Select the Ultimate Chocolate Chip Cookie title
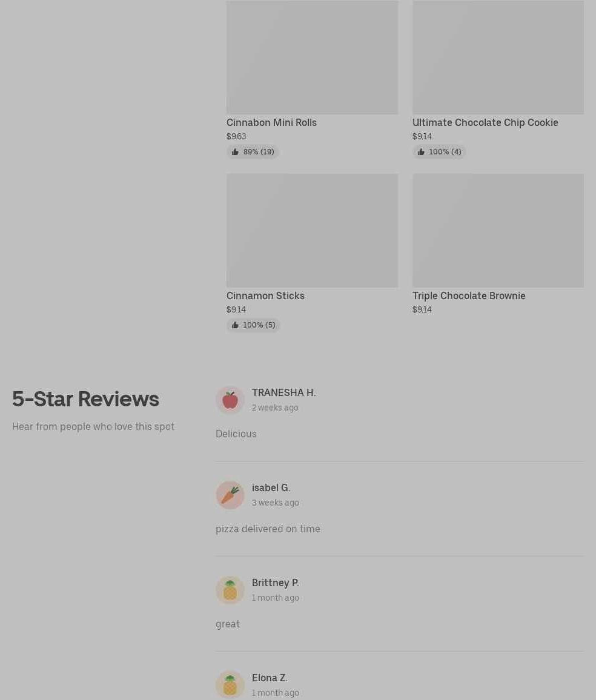 coord(485,122)
